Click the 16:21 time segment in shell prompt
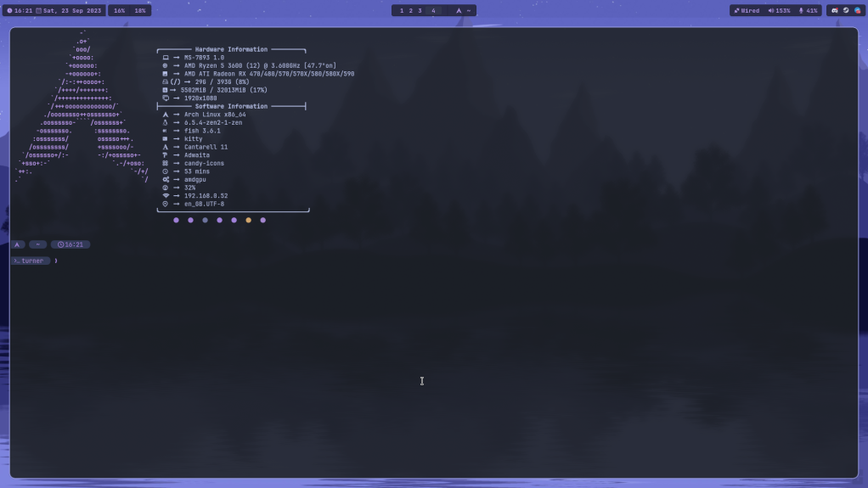 coord(70,244)
